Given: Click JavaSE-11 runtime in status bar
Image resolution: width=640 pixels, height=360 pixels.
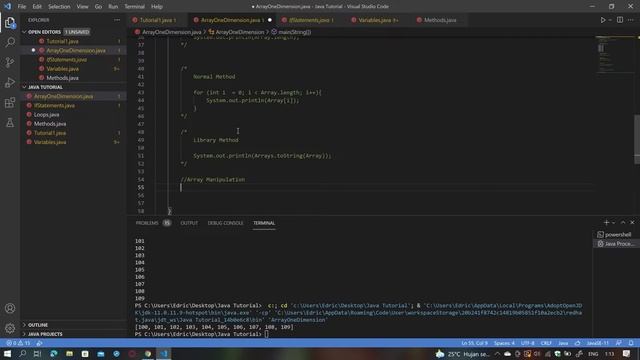Looking at the screenshot, I should tap(598, 343).
